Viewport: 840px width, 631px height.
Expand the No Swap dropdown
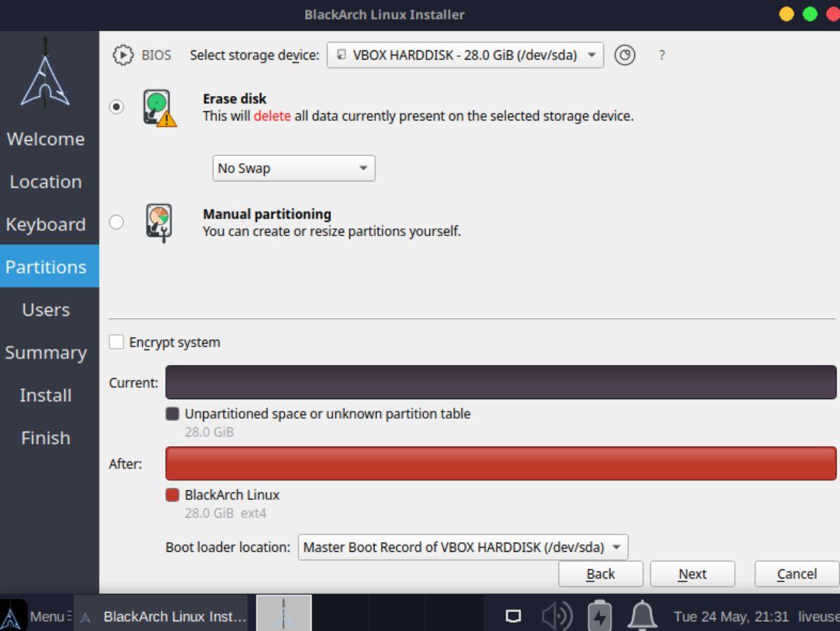click(x=293, y=168)
